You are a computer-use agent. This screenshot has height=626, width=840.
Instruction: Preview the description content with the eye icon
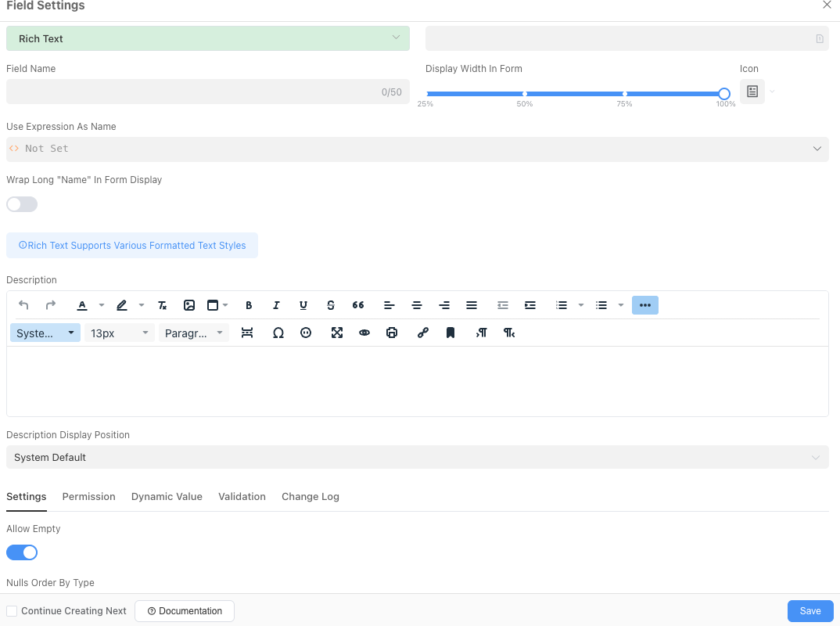click(364, 333)
